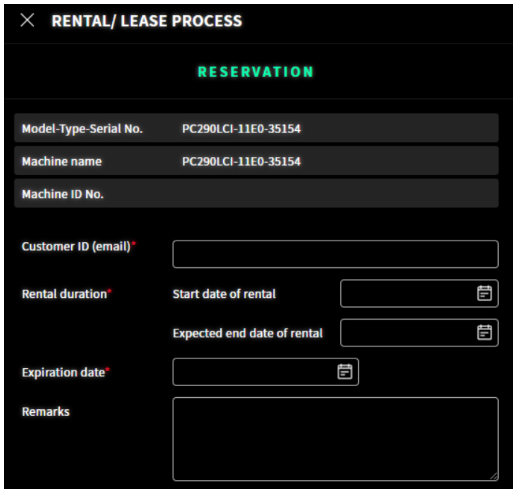518x493 pixels.
Task: Click the Machine ID No. row
Action: coord(256,193)
